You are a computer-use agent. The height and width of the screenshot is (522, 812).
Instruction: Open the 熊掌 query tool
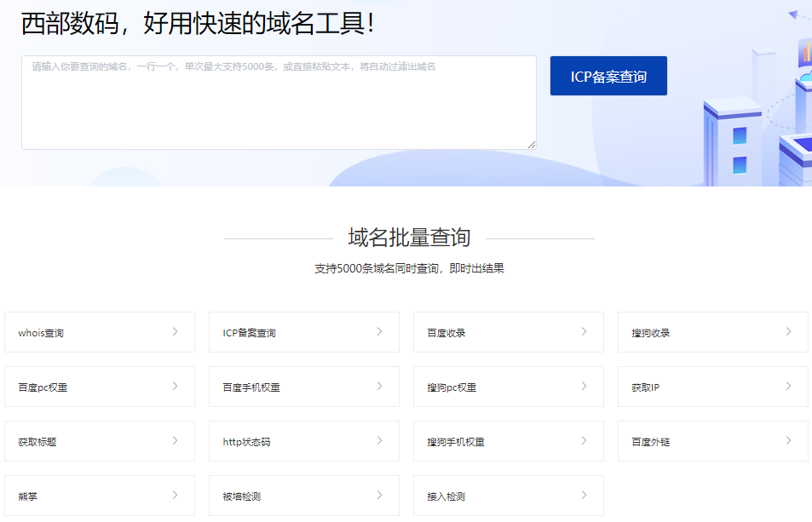tap(100, 496)
